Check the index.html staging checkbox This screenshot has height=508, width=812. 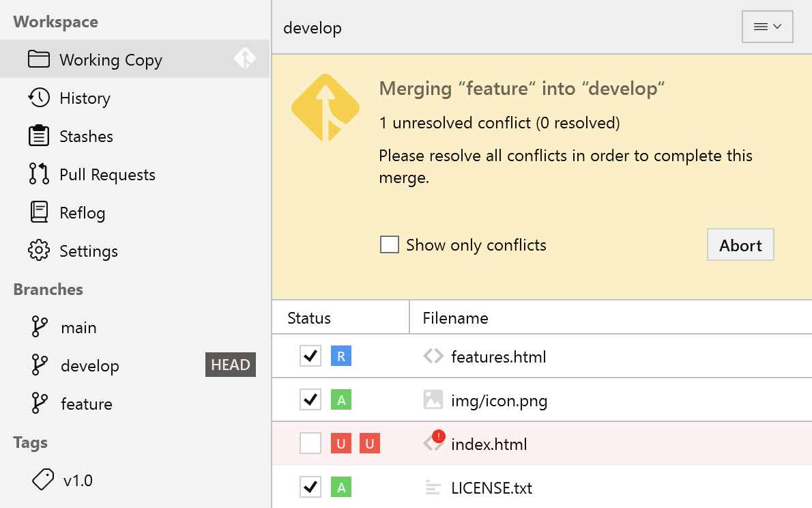310,444
